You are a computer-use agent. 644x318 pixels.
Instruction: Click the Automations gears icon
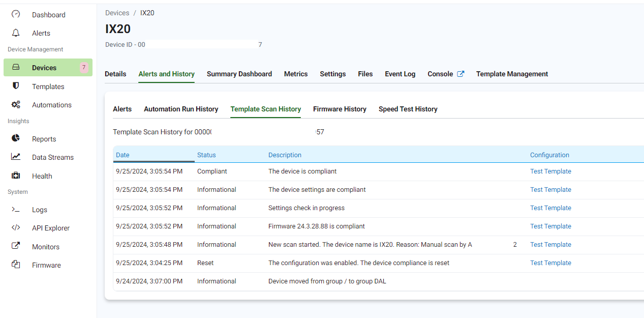16,104
